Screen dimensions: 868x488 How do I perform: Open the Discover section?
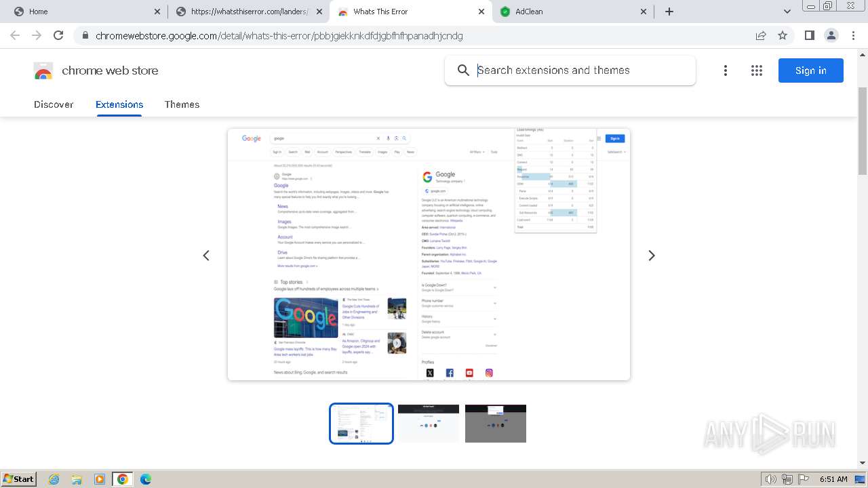pyautogui.click(x=54, y=104)
